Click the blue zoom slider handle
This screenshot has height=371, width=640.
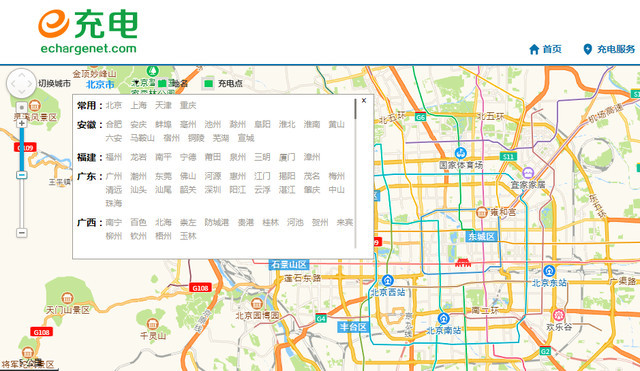[22, 175]
